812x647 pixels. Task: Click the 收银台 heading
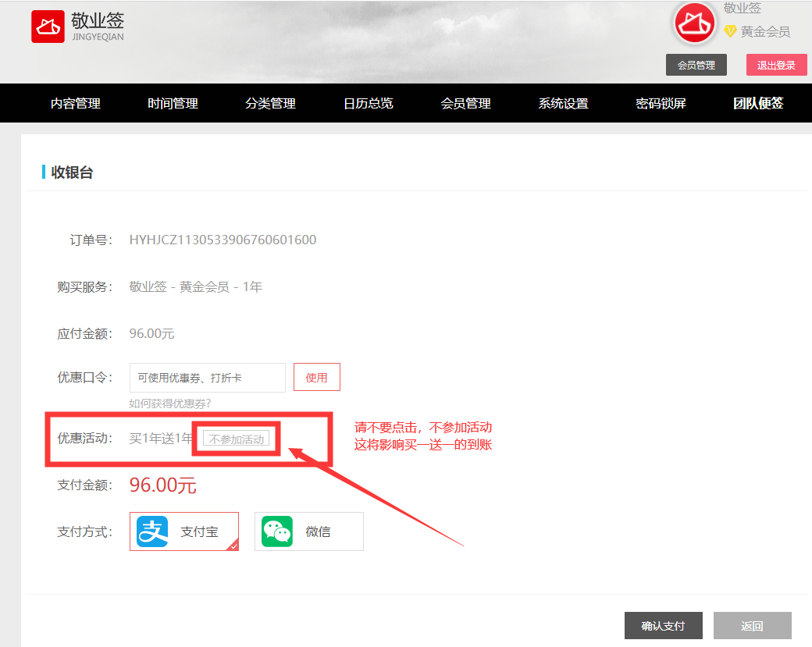(72, 172)
